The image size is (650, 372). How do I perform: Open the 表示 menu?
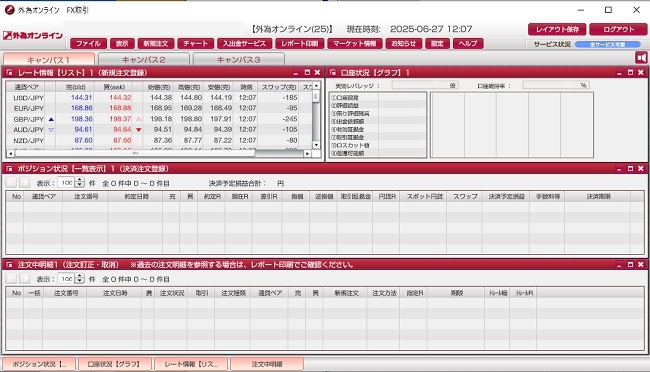click(122, 44)
